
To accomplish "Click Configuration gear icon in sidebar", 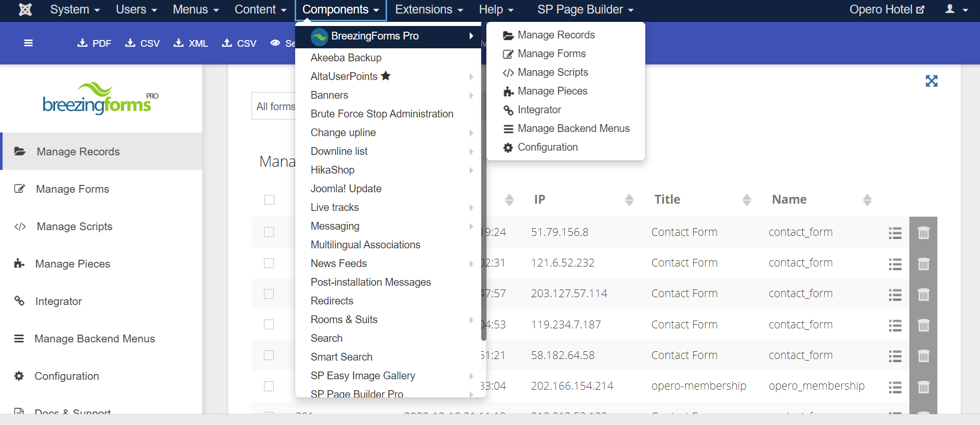I will (19, 376).
